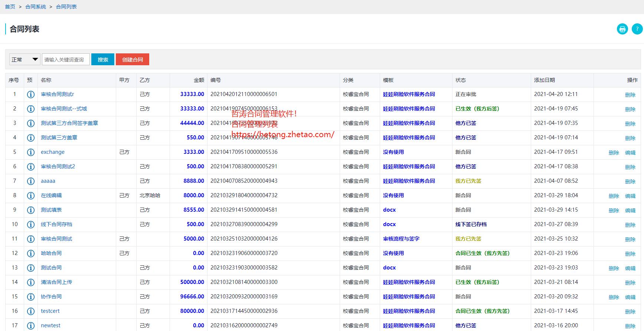This screenshot has width=644, height=331.
Task: Go to 首页 in breadcrumb
Action: [x=10, y=7]
